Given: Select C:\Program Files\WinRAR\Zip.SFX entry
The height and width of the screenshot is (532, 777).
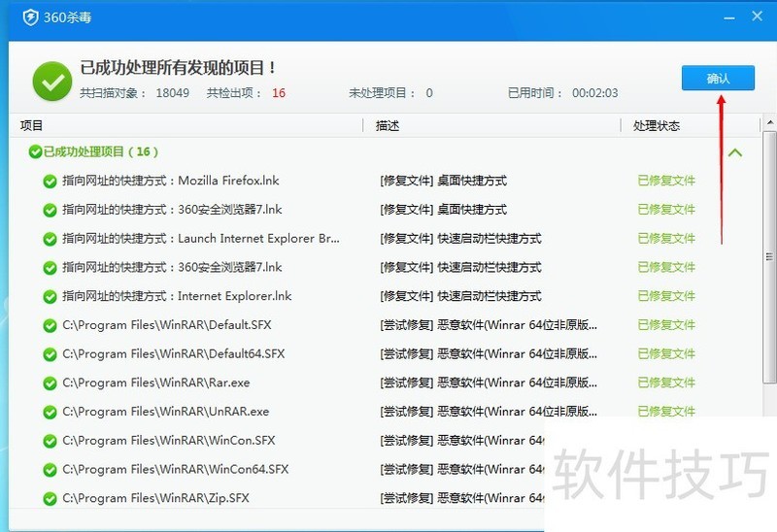Looking at the screenshot, I should [155, 498].
